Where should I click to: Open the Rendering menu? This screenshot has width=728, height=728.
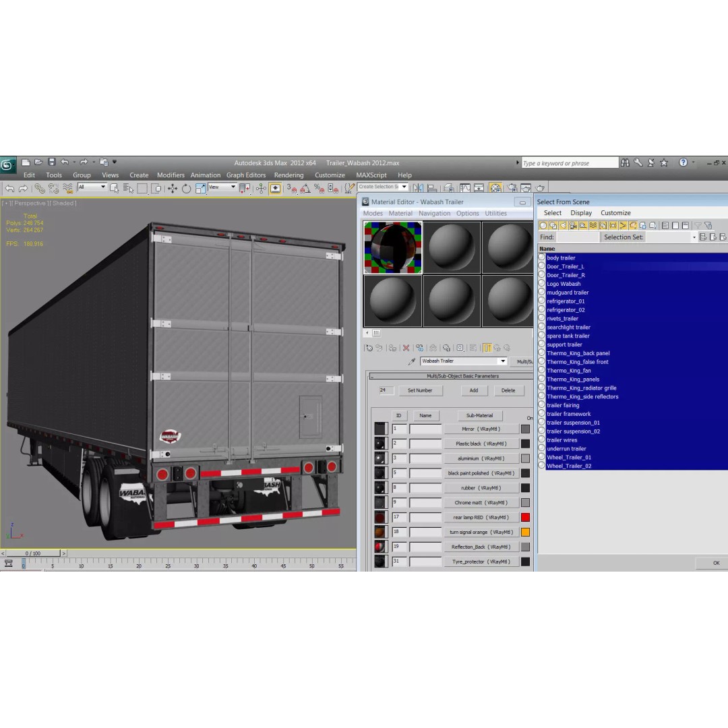click(x=289, y=175)
